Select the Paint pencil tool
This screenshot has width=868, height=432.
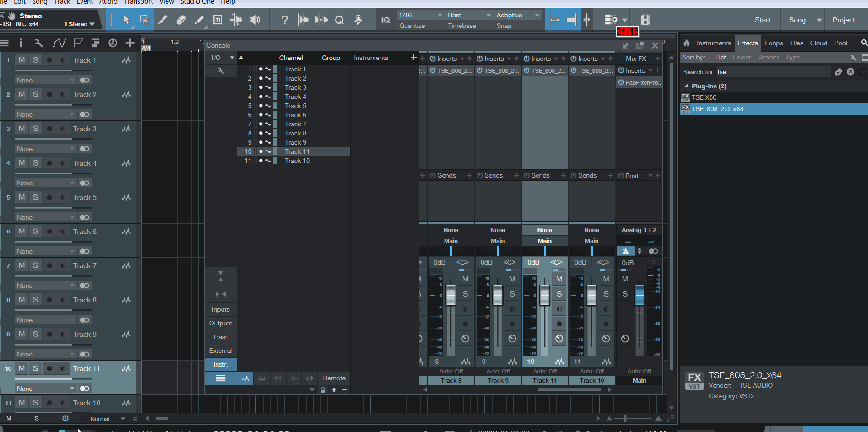199,20
